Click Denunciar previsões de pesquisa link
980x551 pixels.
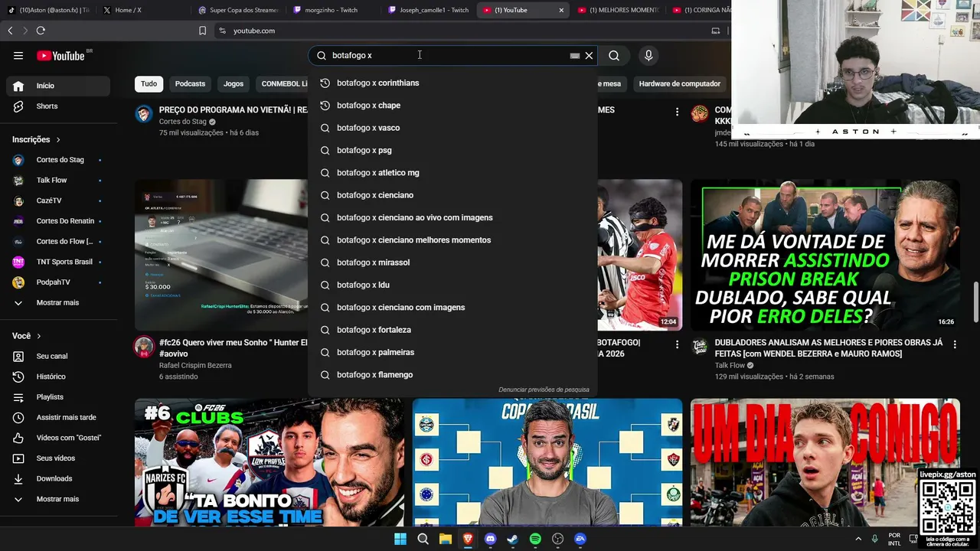point(544,390)
